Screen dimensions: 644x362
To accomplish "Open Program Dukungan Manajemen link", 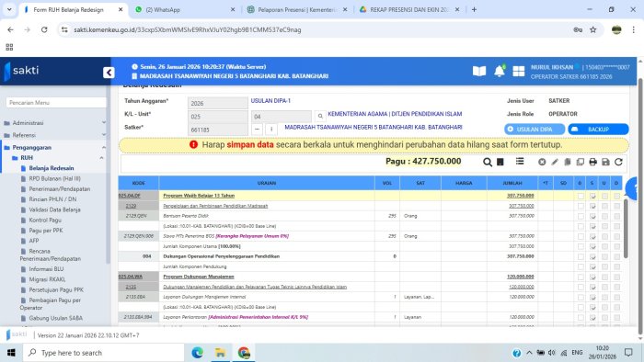I will click(199, 277).
